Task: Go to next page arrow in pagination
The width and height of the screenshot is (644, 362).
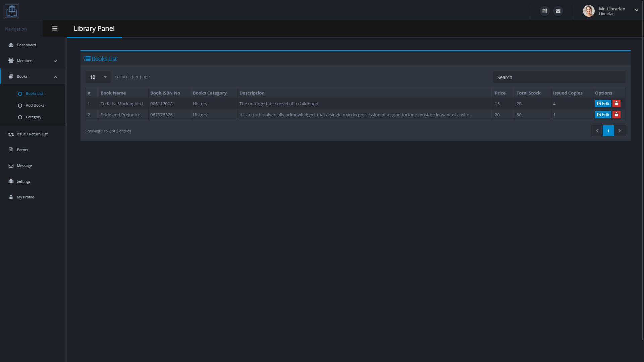Action: (x=620, y=131)
